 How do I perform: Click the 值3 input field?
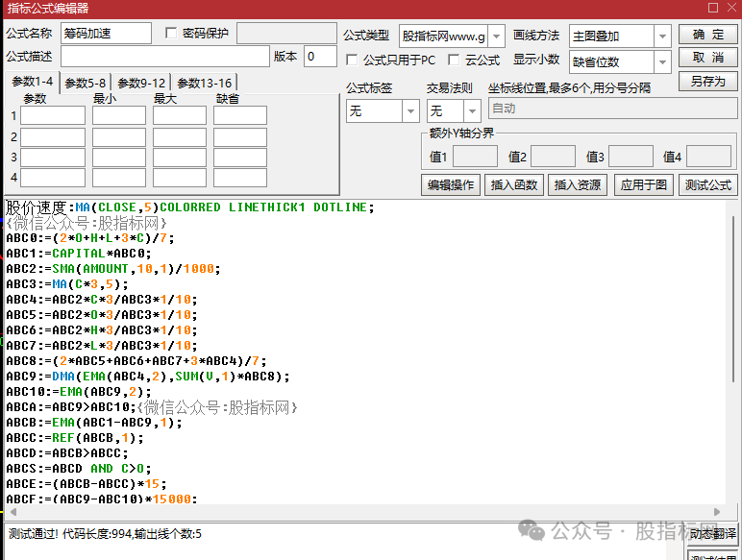pyautogui.click(x=631, y=157)
